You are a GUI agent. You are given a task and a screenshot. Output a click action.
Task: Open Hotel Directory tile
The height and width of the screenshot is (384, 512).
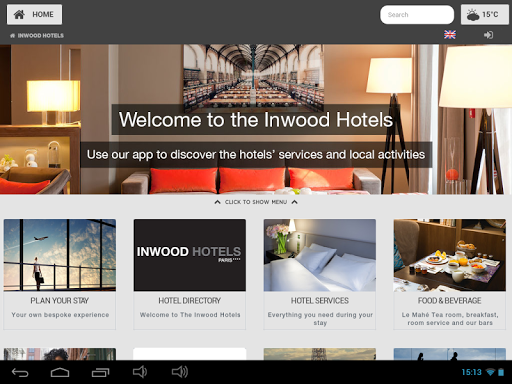(190, 274)
